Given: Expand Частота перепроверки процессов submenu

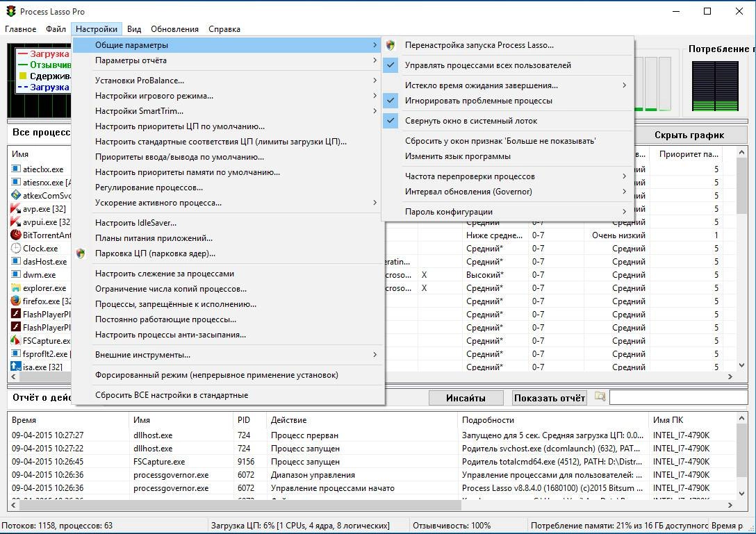Looking at the screenshot, I should (508, 176).
